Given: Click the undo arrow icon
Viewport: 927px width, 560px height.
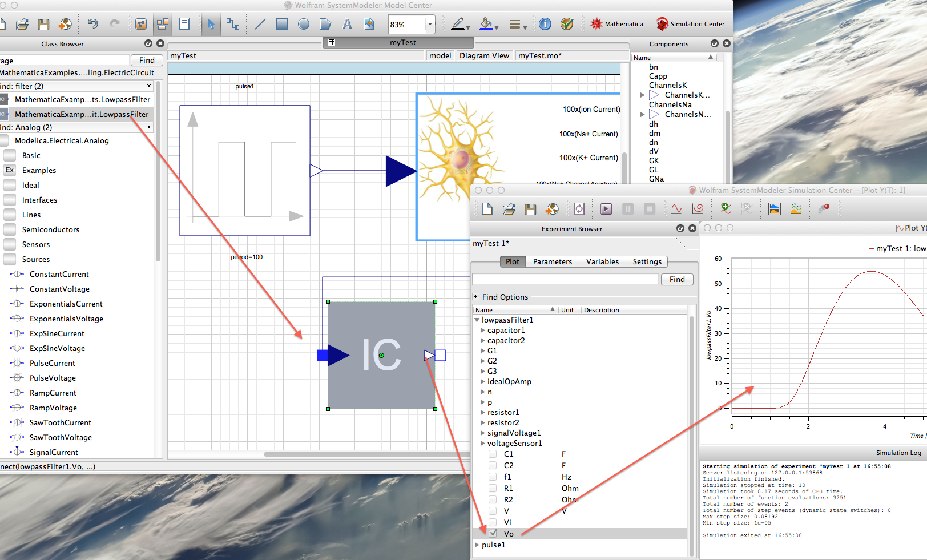Looking at the screenshot, I should [x=92, y=24].
